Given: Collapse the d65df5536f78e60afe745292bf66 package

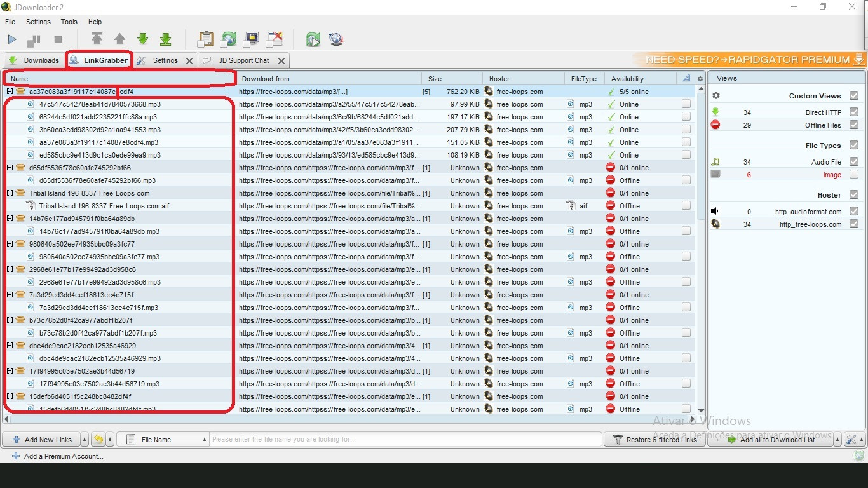Looking at the screenshot, I should (10, 168).
